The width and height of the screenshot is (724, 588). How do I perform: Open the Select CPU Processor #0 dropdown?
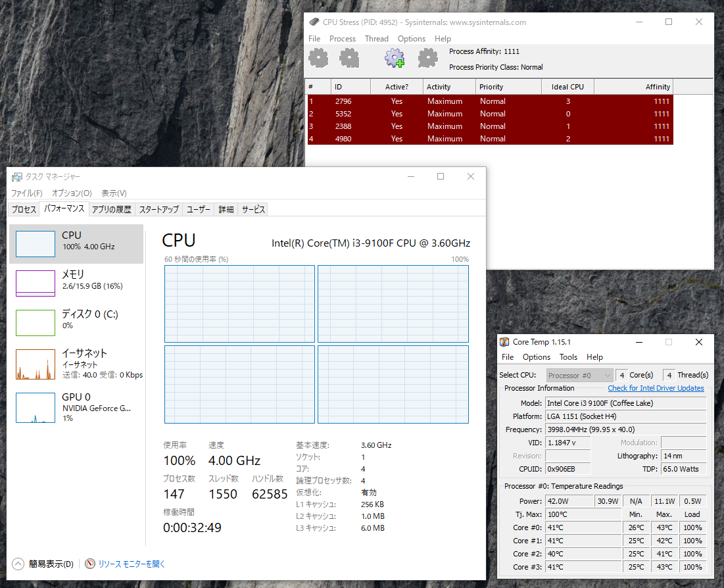click(579, 376)
